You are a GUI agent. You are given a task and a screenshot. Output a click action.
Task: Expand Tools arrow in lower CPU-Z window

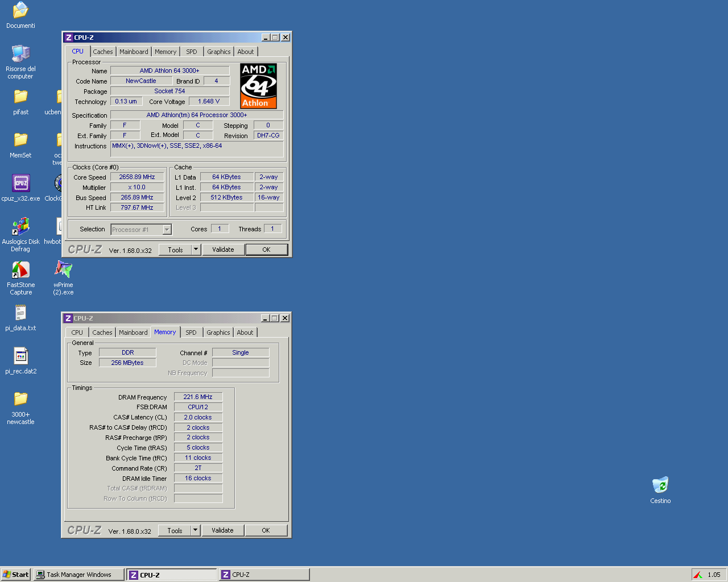(x=196, y=530)
